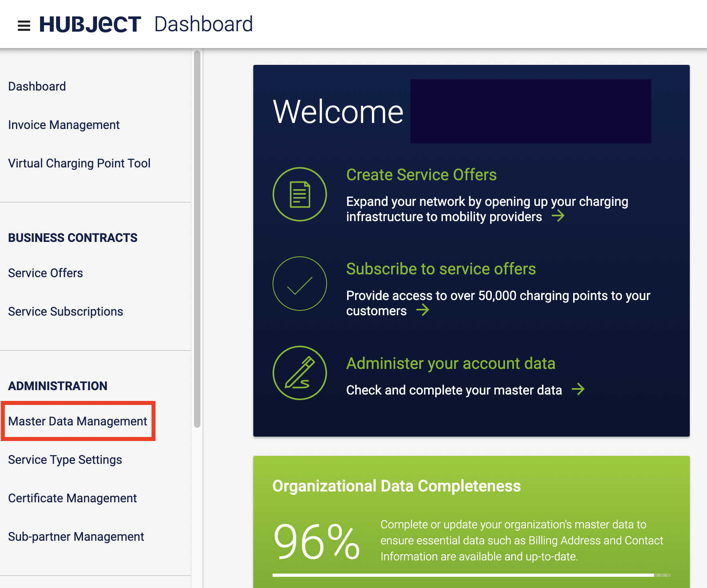Click 'Expand your network' description text

[x=487, y=209]
